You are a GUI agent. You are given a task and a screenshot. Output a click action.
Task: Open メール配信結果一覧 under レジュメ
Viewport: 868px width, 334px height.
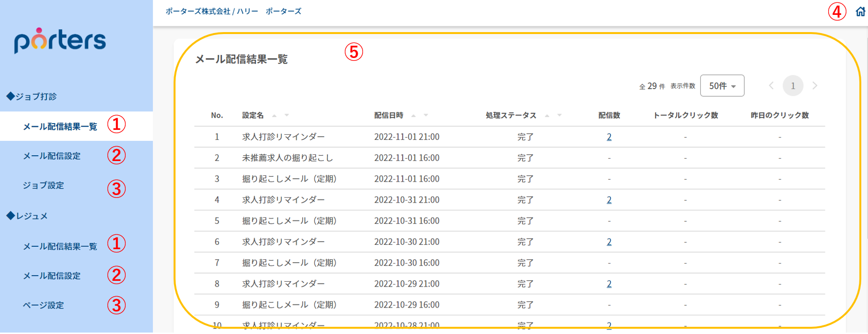click(60, 246)
